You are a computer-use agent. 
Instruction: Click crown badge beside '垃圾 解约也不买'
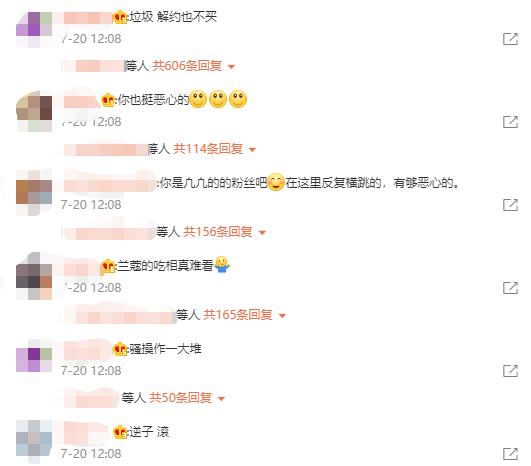pyautogui.click(x=120, y=17)
